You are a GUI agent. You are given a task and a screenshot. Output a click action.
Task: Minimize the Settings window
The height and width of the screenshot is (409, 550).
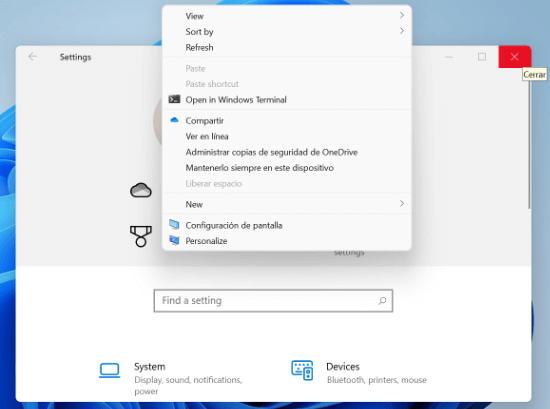coord(449,57)
